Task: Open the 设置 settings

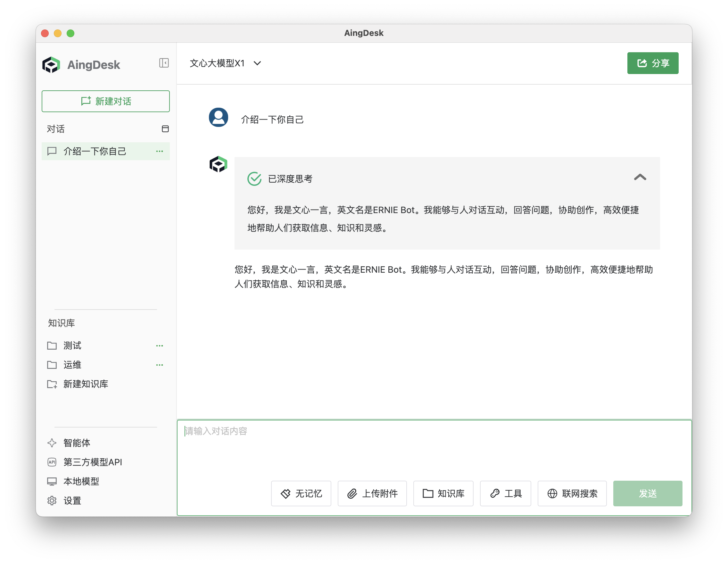Action: tap(72, 501)
